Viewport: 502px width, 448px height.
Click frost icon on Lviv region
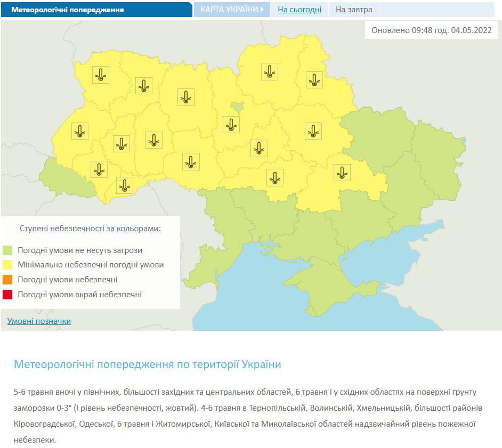(x=80, y=131)
